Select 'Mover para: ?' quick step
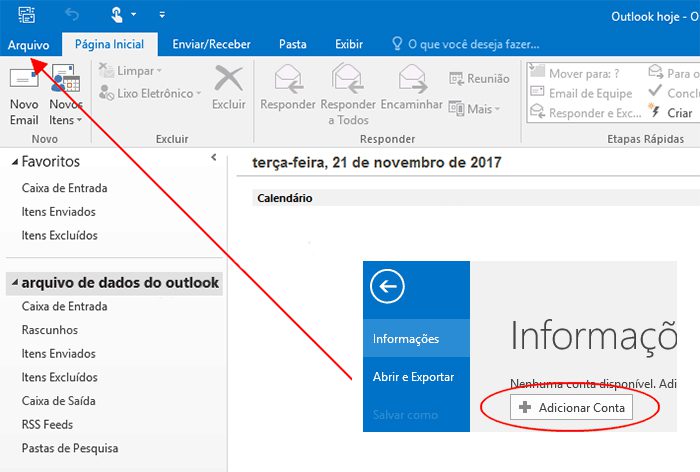The image size is (700, 472). click(575, 73)
